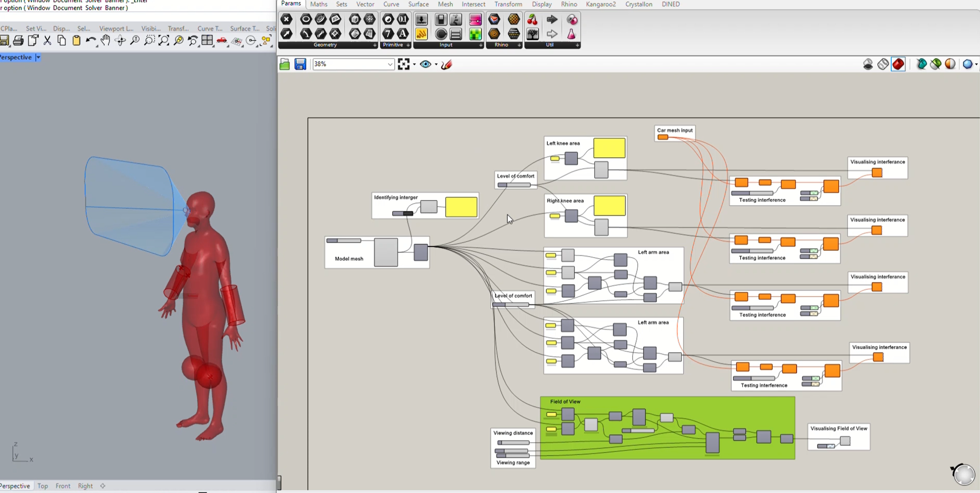Screen dimensions: 980x493
Task: Enable shaded red preview mode
Action: (x=898, y=64)
